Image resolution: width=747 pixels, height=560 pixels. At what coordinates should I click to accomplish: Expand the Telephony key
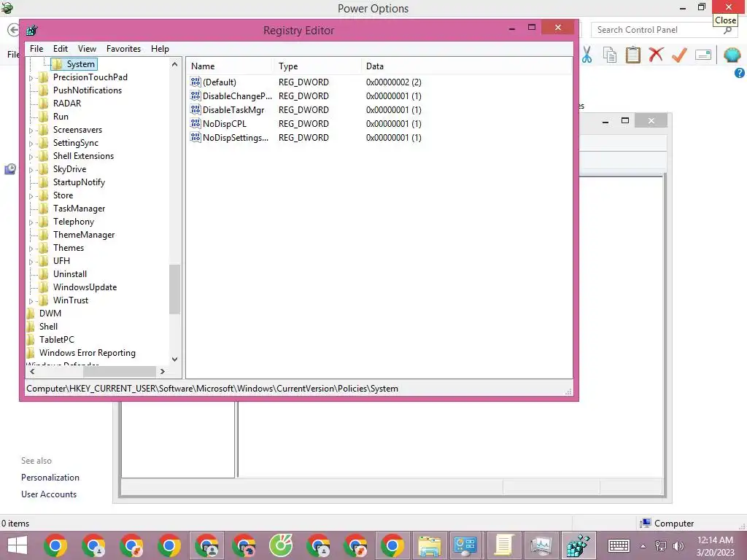click(31, 222)
